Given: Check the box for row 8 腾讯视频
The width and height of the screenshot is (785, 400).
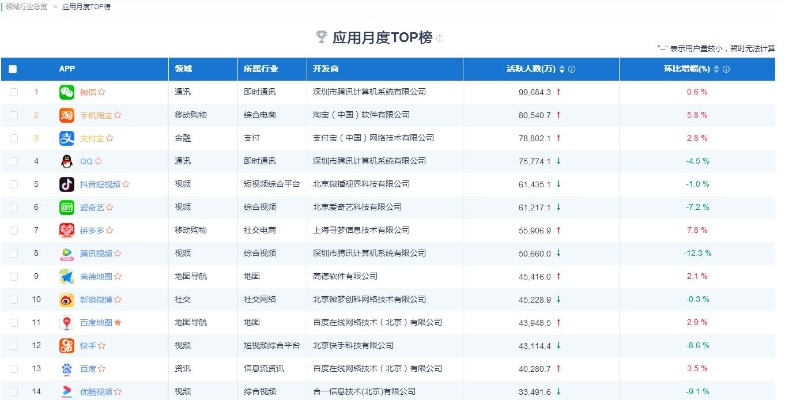Looking at the screenshot, I should coord(14,253).
